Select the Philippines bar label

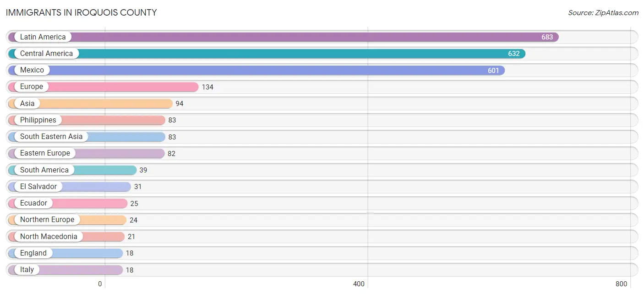(x=38, y=120)
